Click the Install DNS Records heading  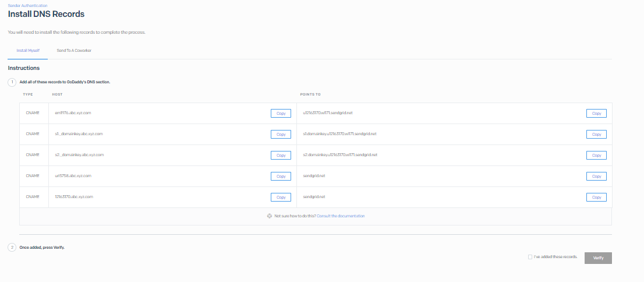[46, 14]
